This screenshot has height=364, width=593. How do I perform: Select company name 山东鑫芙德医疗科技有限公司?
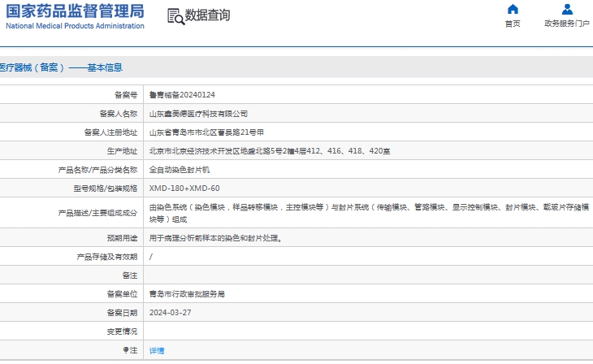[x=198, y=114]
